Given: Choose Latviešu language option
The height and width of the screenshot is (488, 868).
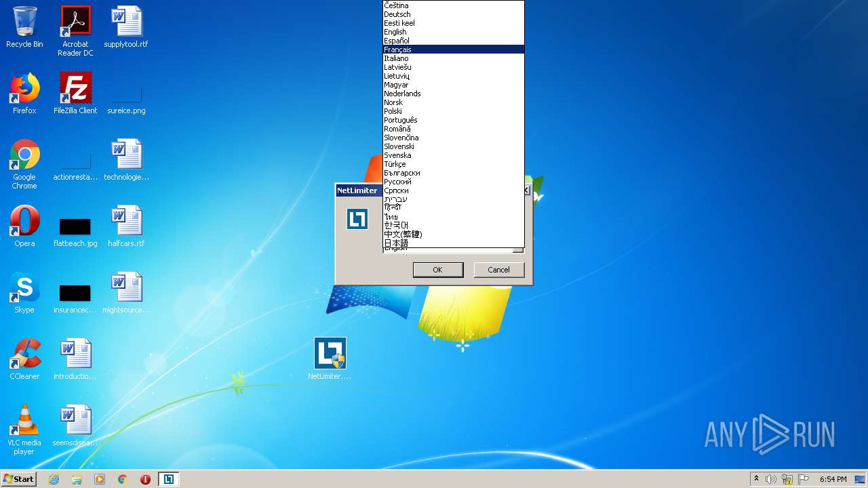Looking at the screenshot, I should [x=454, y=67].
